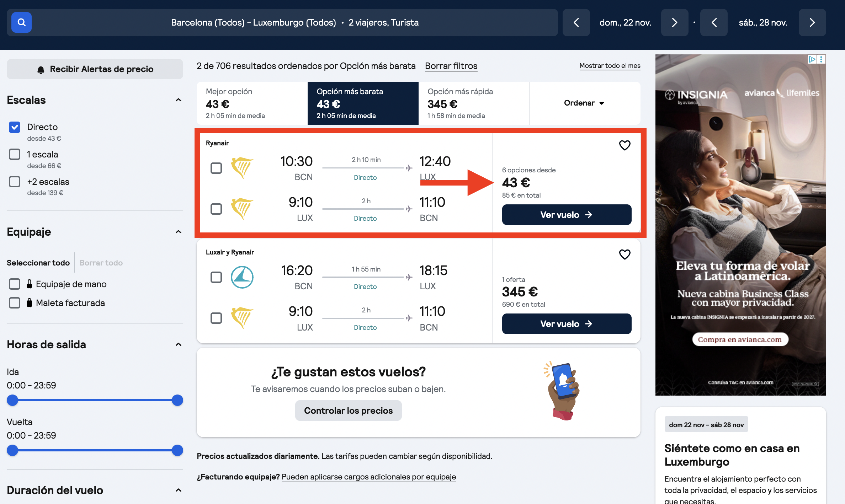Click Borrar todo under Equipaje

tap(101, 263)
